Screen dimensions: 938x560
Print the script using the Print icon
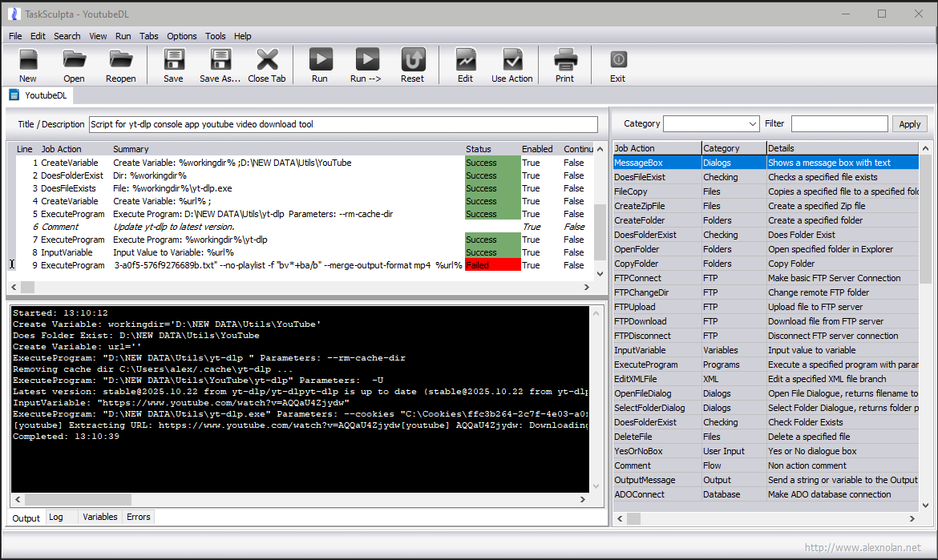[564, 60]
